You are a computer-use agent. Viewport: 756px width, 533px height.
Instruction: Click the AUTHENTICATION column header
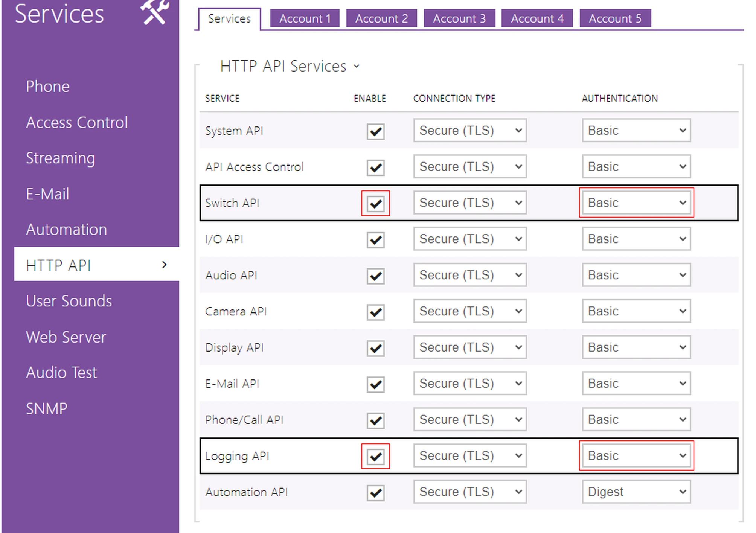(620, 98)
